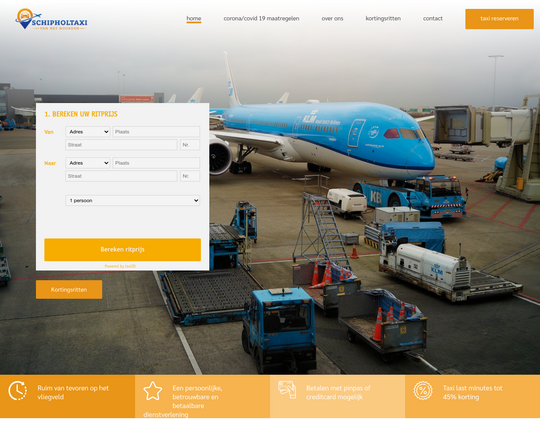Click the Bereken ritprijs button

(123, 249)
